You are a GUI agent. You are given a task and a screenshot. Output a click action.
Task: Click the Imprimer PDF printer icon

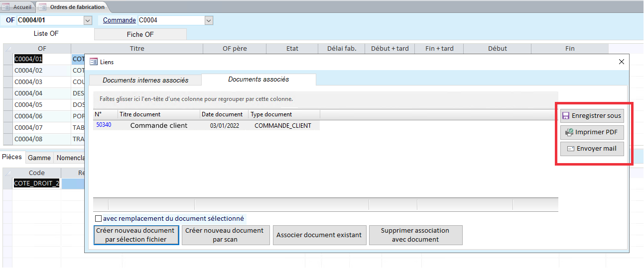569,132
